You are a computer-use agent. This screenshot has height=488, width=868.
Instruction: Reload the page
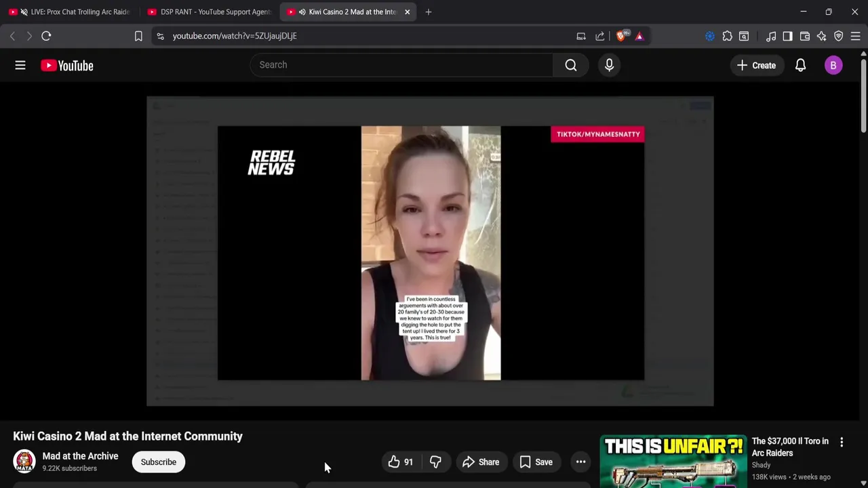coord(46,36)
